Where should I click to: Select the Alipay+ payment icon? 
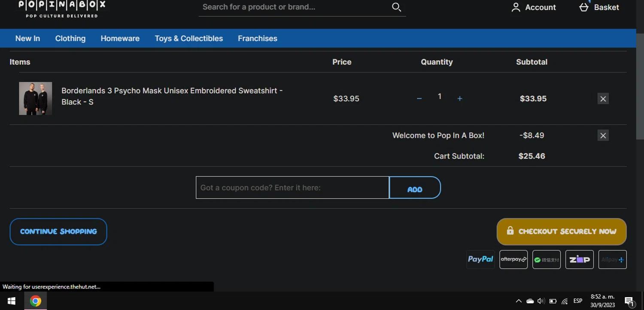(x=613, y=259)
